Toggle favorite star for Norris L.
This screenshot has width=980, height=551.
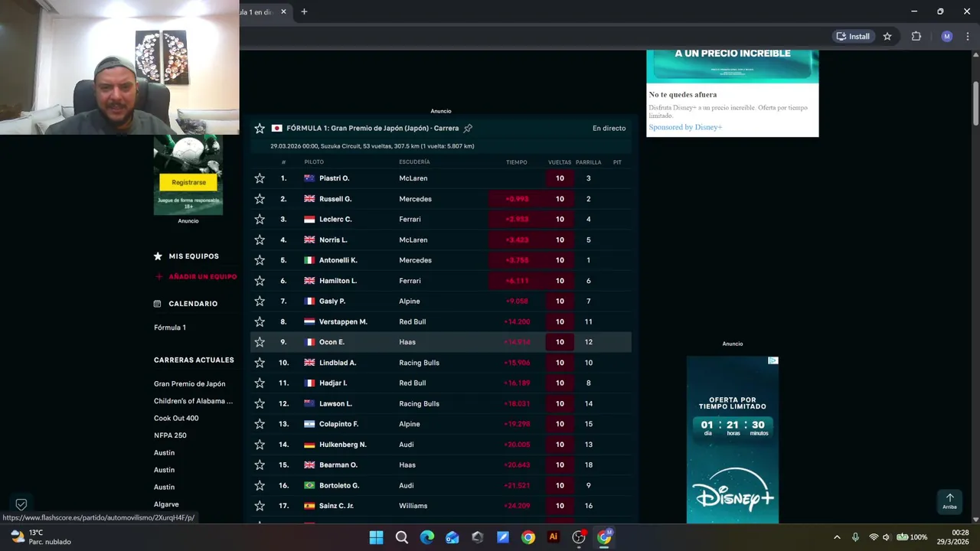pos(260,240)
